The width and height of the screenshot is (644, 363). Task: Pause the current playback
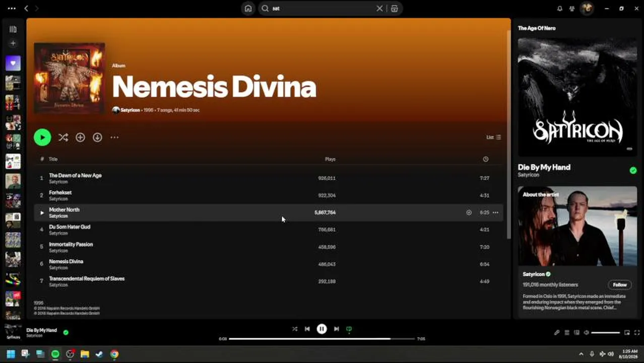click(321, 329)
